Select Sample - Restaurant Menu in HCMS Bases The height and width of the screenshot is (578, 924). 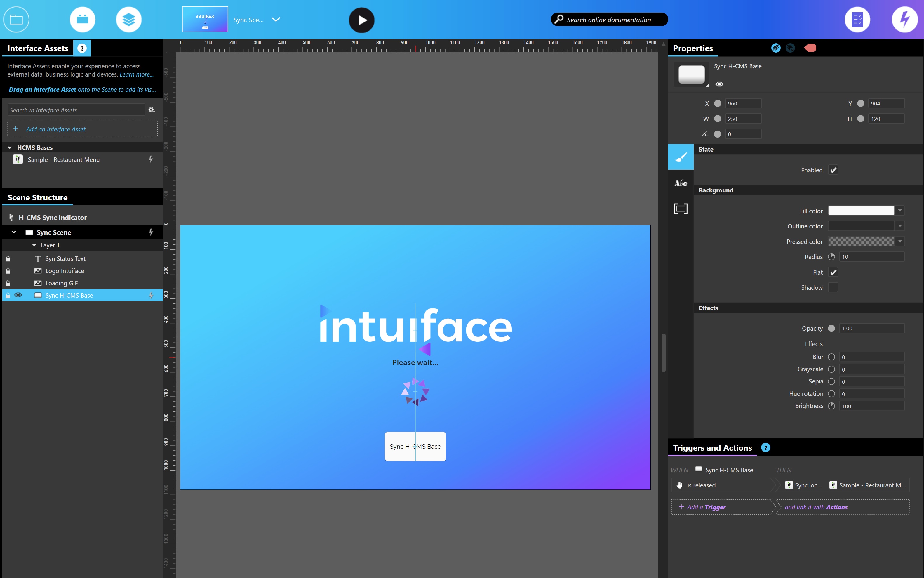pyautogui.click(x=83, y=159)
